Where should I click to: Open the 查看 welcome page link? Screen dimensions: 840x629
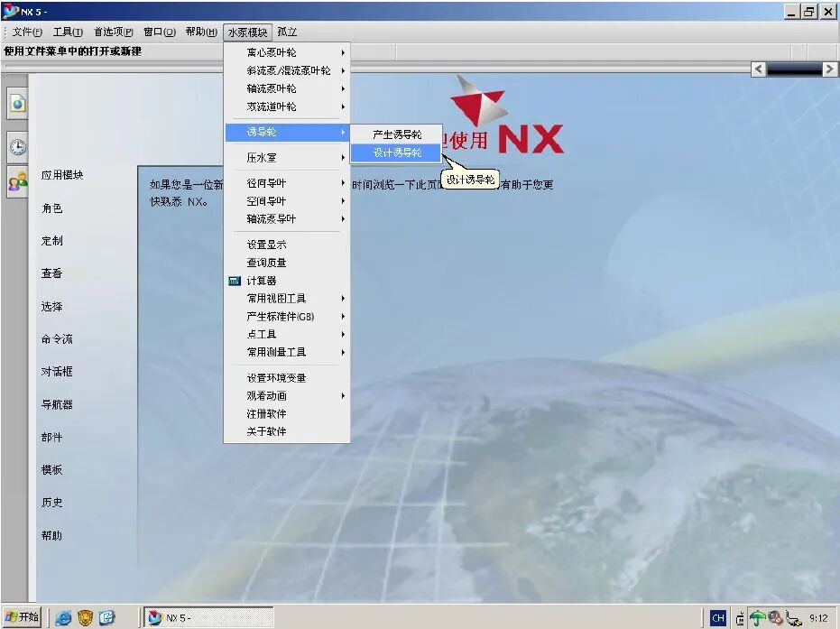tap(52, 273)
